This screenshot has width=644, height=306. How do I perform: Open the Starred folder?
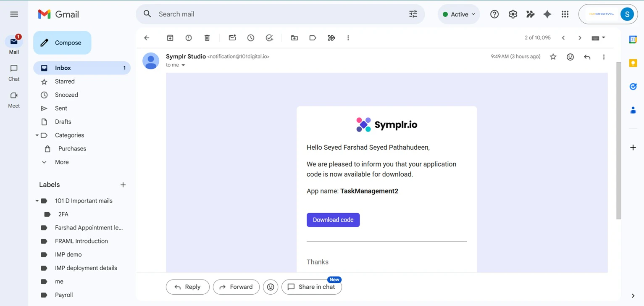click(x=82, y=82)
